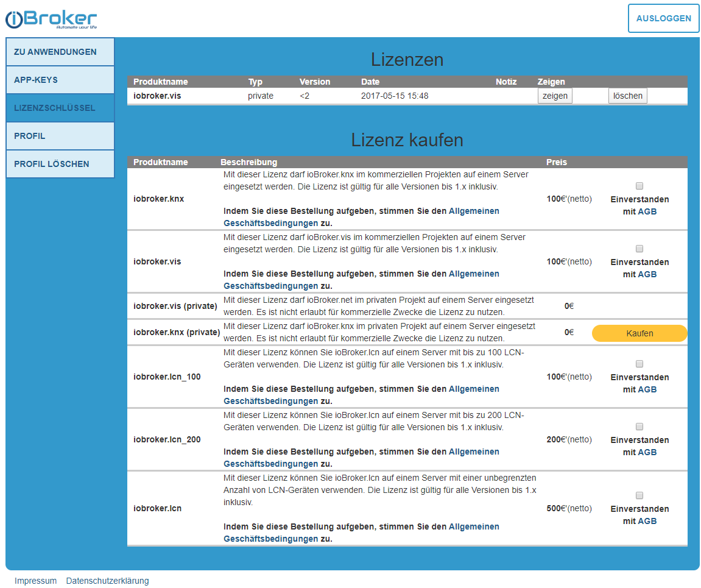Click the Typ column header
Viewport: 701px width, 588px height.
255,82
